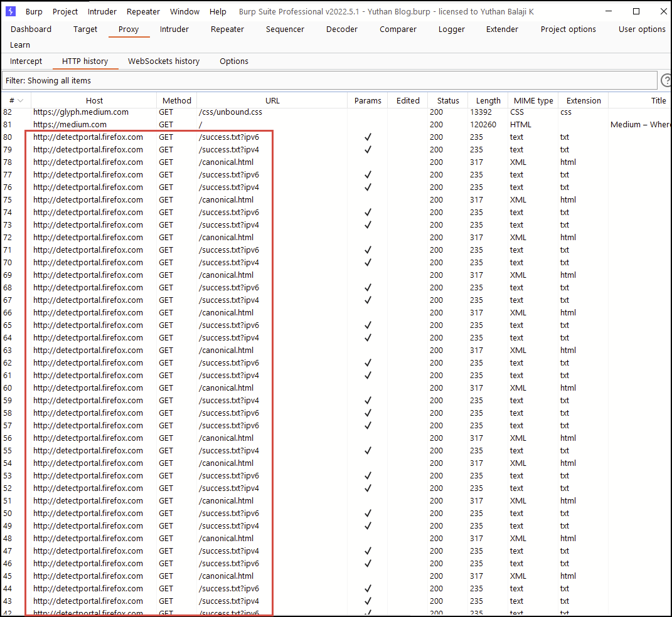
Task: Open the Repeater menu in menu bar
Action: click(x=143, y=11)
